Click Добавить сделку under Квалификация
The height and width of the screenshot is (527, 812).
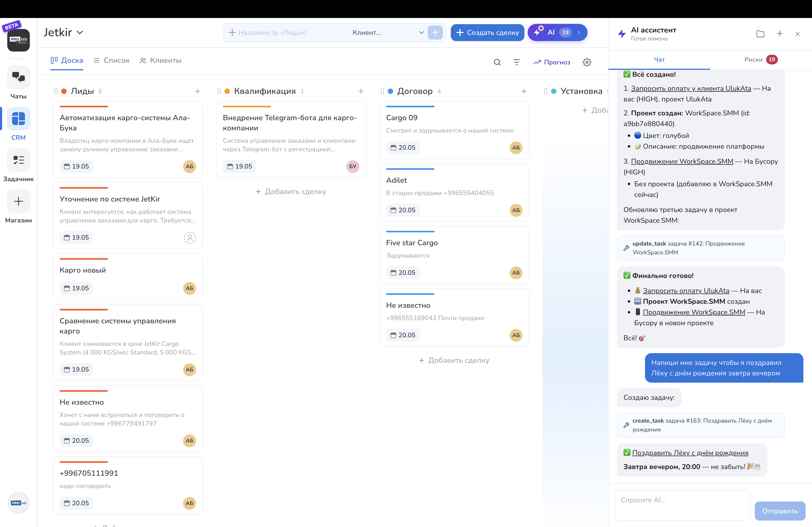coord(291,192)
